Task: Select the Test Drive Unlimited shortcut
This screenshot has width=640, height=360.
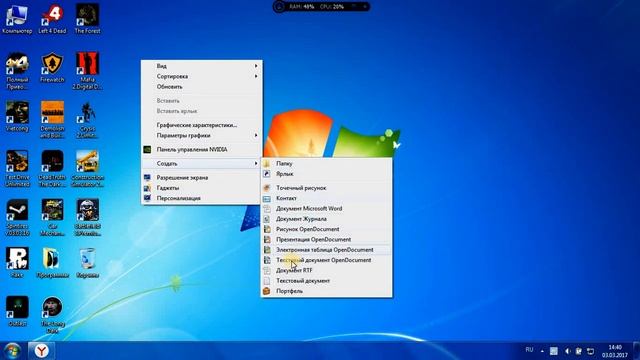Action: [17, 169]
